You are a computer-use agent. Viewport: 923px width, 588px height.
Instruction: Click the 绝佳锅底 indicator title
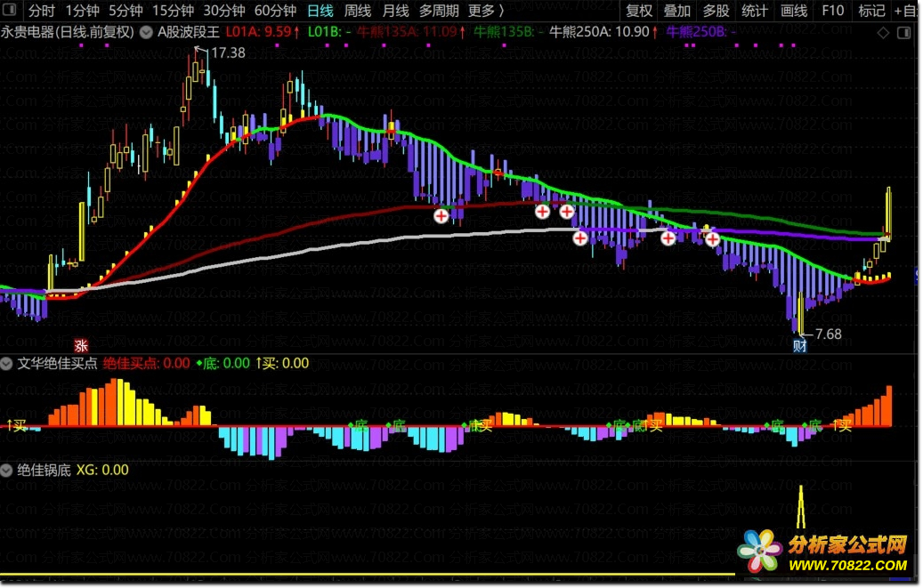[45, 470]
